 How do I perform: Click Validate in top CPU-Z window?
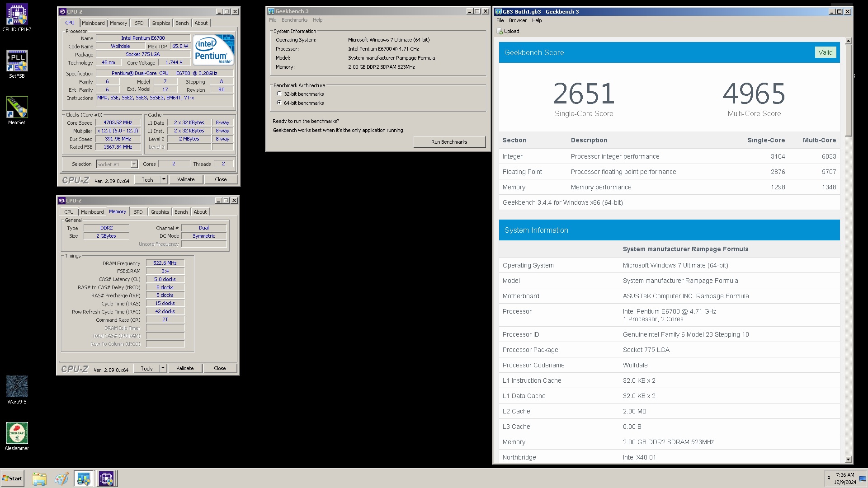(x=186, y=179)
